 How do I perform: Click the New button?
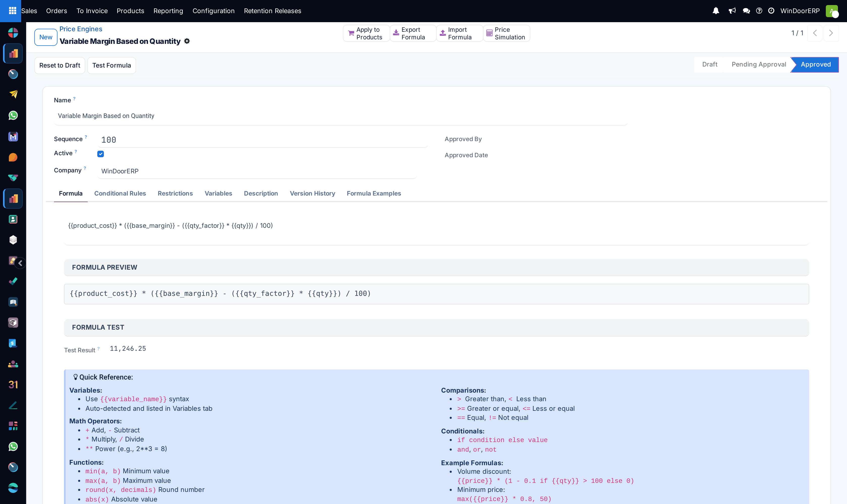(x=46, y=37)
